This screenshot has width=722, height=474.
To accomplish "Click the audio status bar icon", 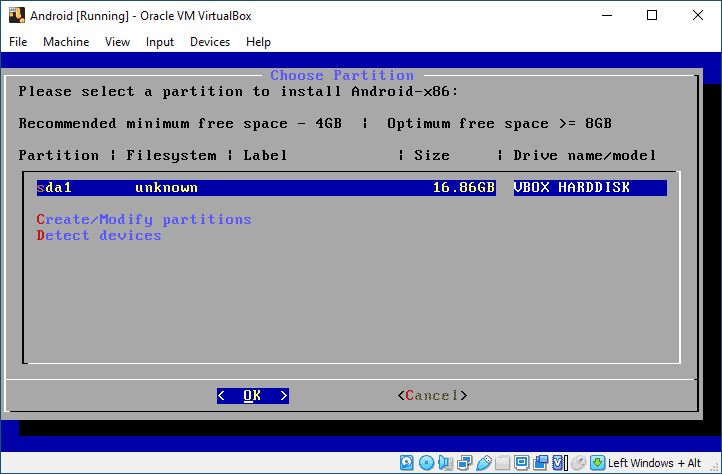I will click(x=445, y=463).
